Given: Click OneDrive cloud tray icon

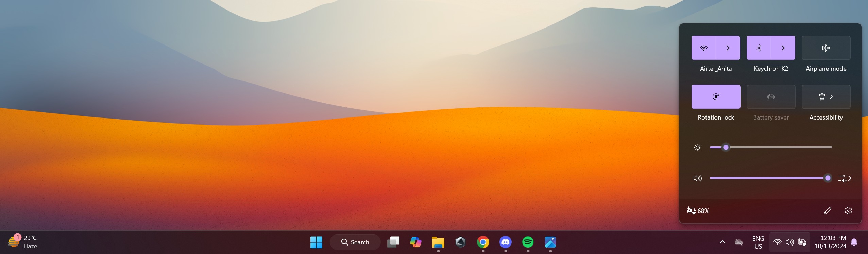Looking at the screenshot, I should tap(738, 242).
